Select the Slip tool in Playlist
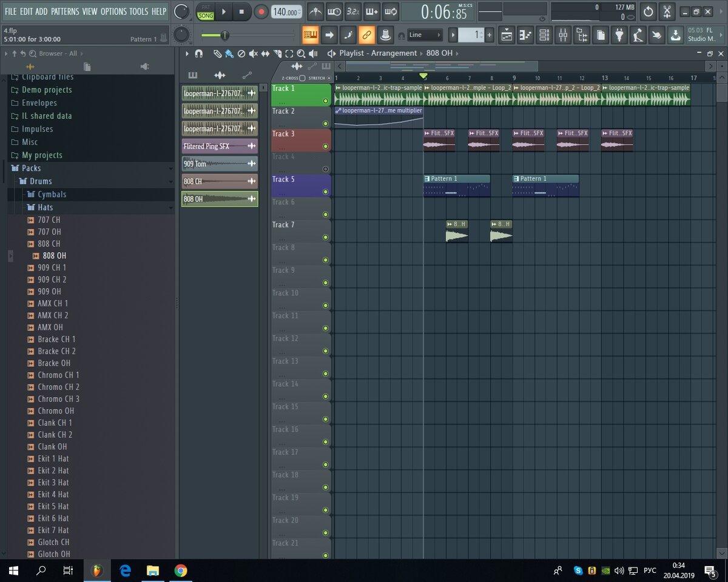 coord(265,53)
